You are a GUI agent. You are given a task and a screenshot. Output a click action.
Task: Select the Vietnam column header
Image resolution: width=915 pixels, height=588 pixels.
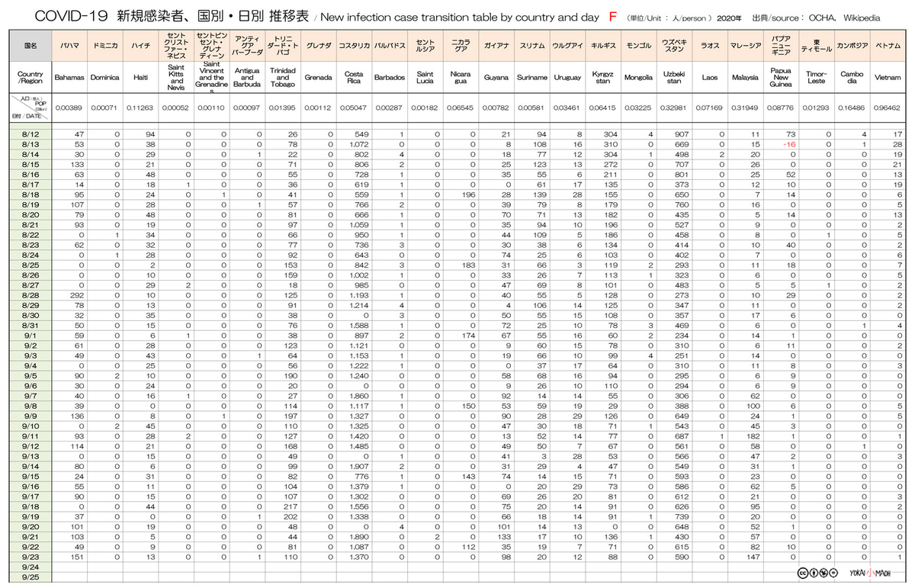(x=888, y=78)
